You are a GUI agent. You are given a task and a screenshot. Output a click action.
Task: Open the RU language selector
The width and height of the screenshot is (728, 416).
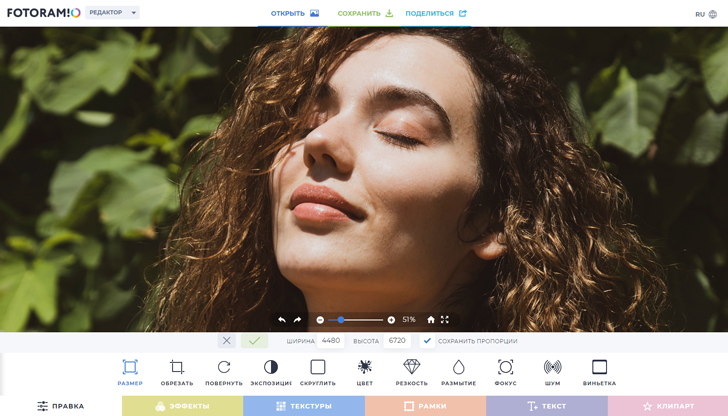(x=706, y=14)
